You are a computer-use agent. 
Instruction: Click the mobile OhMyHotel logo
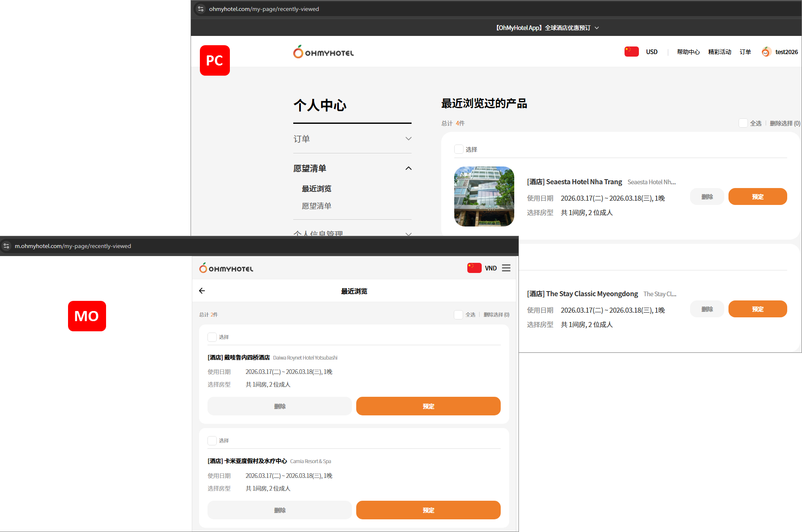pos(226,268)
